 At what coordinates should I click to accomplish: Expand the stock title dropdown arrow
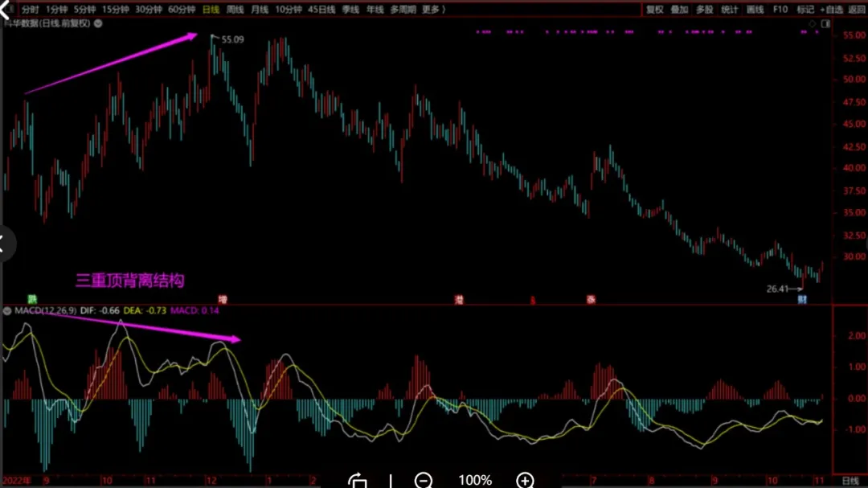(x=98, y=23)
